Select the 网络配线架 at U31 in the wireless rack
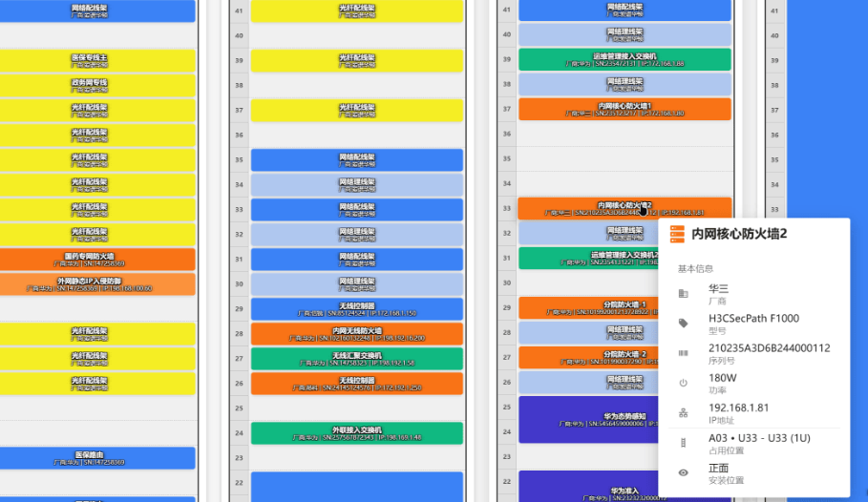The width and height of the screenshot is (868, 502). click(357, 260)
